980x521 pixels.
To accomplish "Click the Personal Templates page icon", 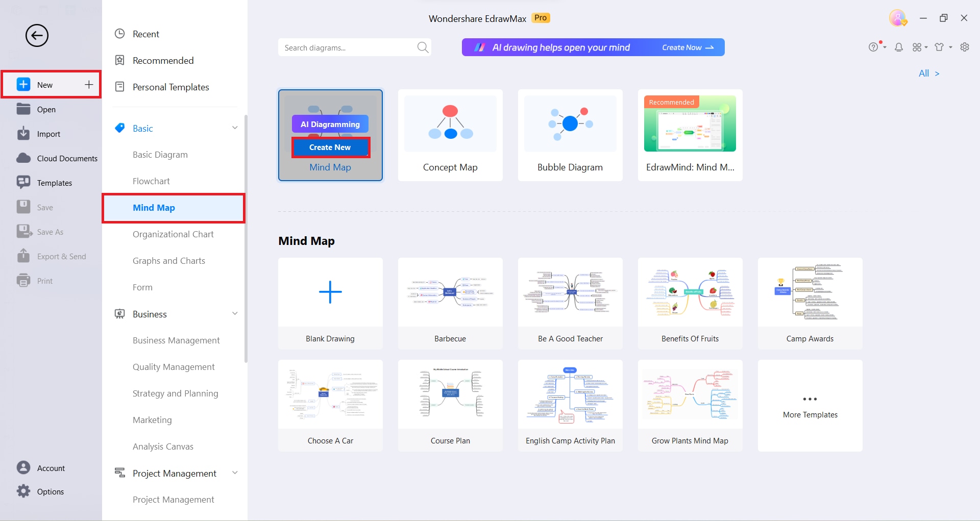I will [x=120, y=87].
